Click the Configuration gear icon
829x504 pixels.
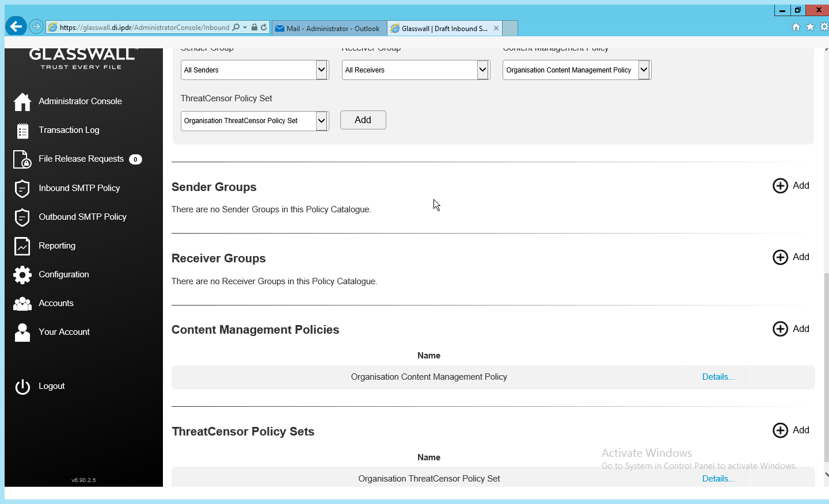(x=22, y=275)
